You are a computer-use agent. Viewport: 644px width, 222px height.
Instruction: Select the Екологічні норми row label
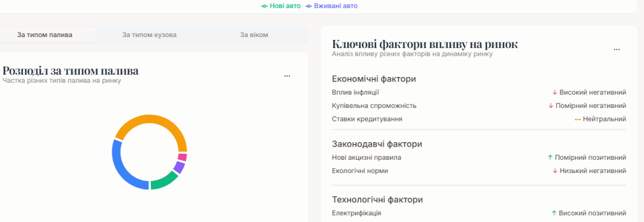(359, 171)
